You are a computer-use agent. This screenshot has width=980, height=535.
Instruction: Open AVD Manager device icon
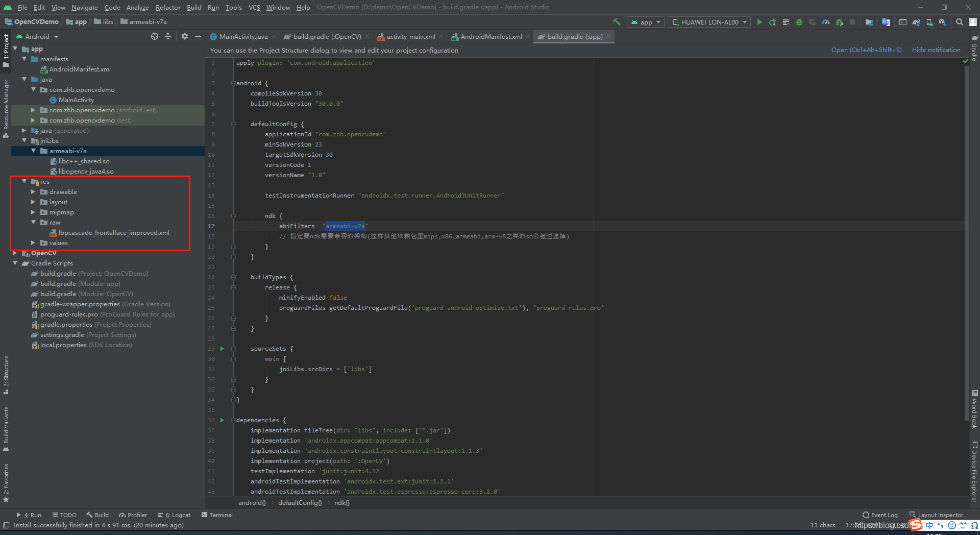[x=929, y=22]
